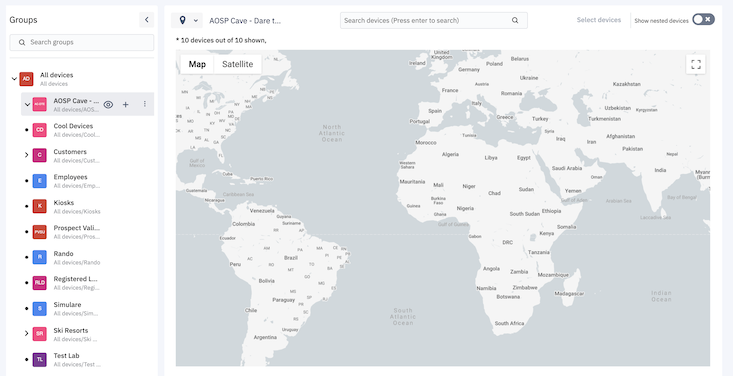Add a subgroup with the plus icon
The image size is (733, 376).
point(125,104)
